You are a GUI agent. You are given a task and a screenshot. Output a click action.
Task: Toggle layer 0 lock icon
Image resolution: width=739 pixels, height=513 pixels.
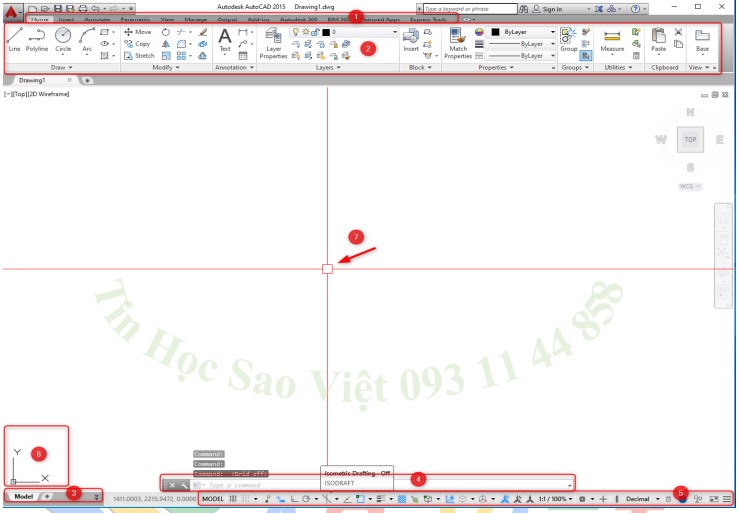pyautogui.click(x=315, y=32)
